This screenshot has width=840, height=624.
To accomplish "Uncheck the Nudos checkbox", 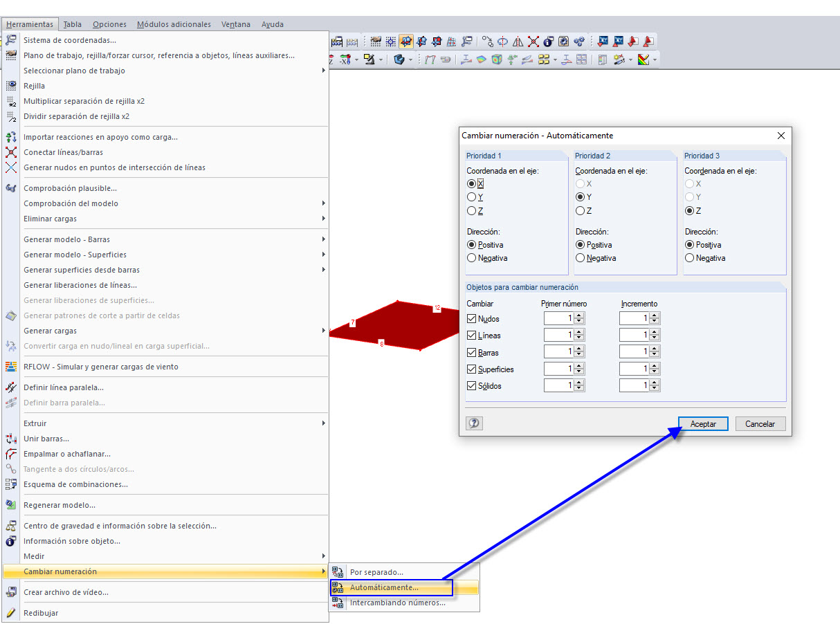I will coord(472,319).
